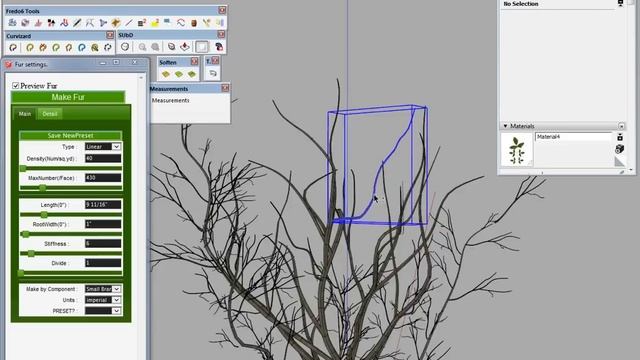The width and height of the screenshot is (640, 360).
Task: Click the highlighted square button in SUbD toolbar
Action: [202, 47]
